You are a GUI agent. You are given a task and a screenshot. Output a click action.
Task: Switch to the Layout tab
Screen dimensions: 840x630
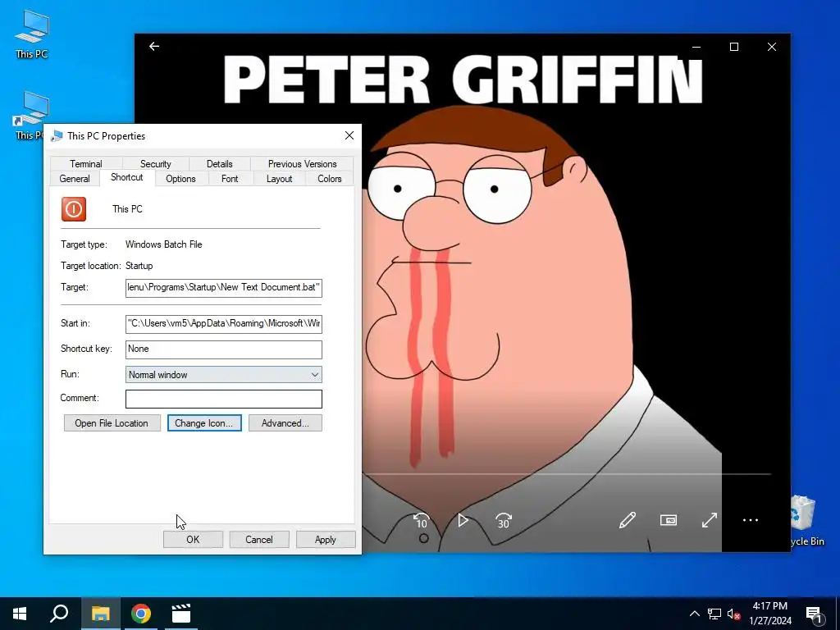(279, 178)
